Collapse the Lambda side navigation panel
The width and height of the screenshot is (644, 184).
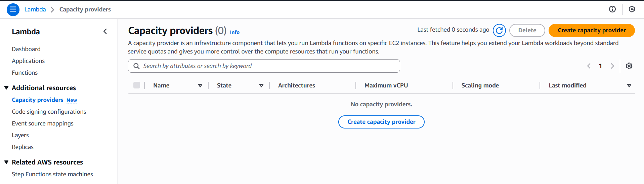pyautogui.click(x=105, y=32)
